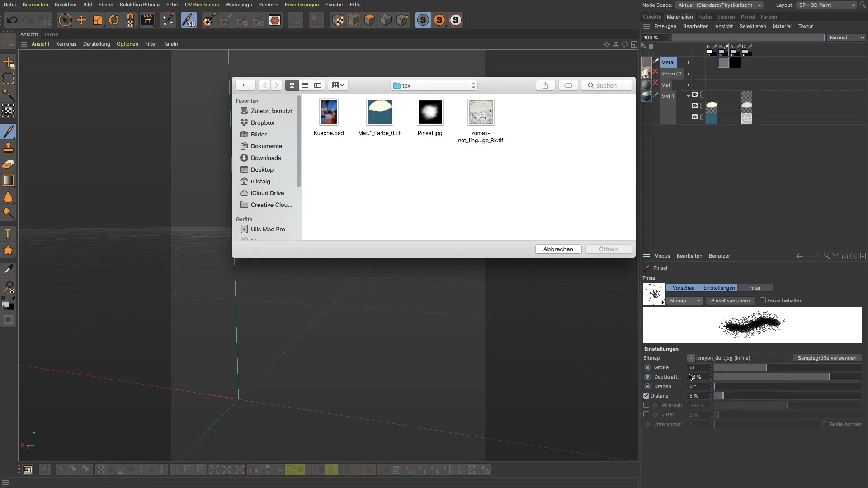Click the clone stamp tool
Viewport: 868px width, 488px height.
tap(8, 148)
